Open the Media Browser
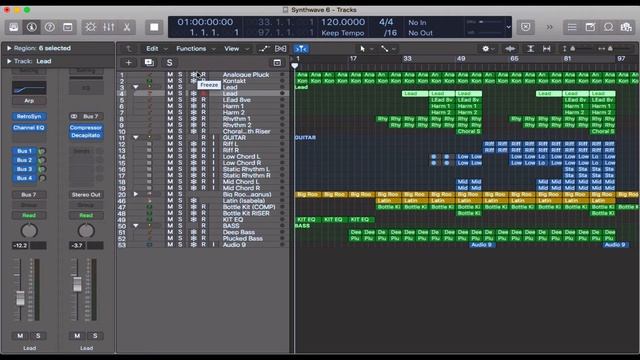 click(x=626, y=27)
